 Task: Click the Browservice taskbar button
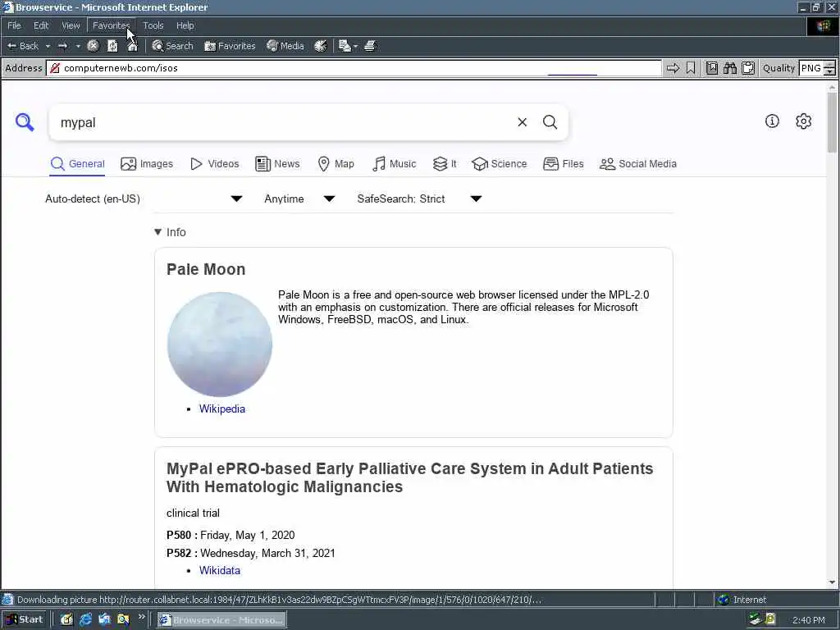[x=221, y=620]
